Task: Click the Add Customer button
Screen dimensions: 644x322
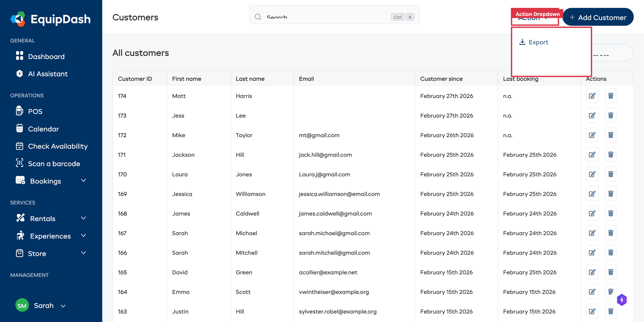Action: pyautogui.click(x=598, y=17)
